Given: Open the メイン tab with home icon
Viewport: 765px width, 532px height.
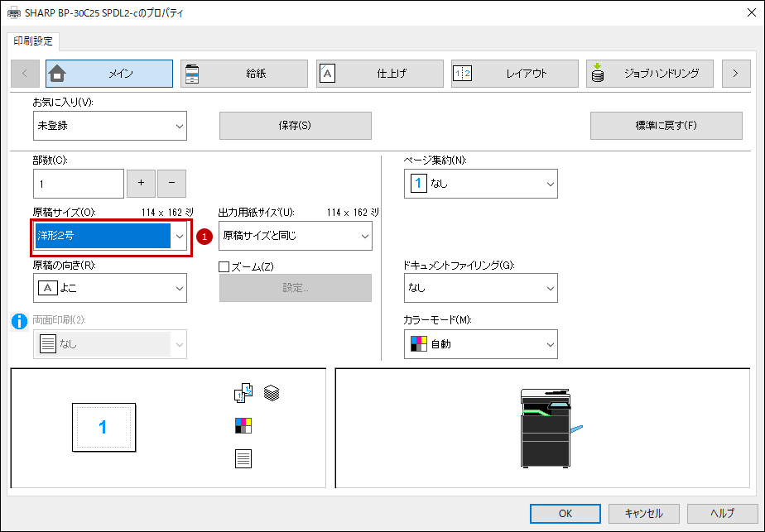Looking at the screenshot, I should 108,74.
